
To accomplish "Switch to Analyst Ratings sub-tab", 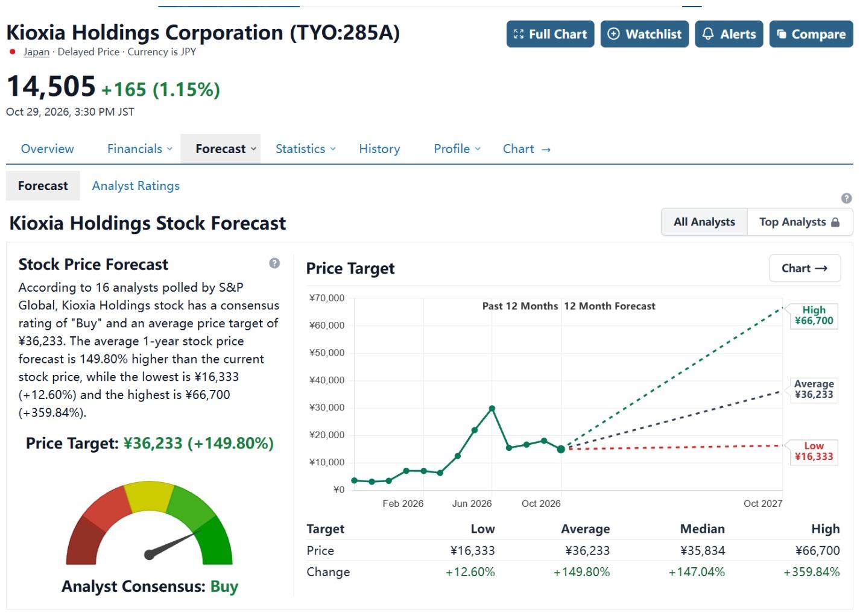I will [136, 186].
